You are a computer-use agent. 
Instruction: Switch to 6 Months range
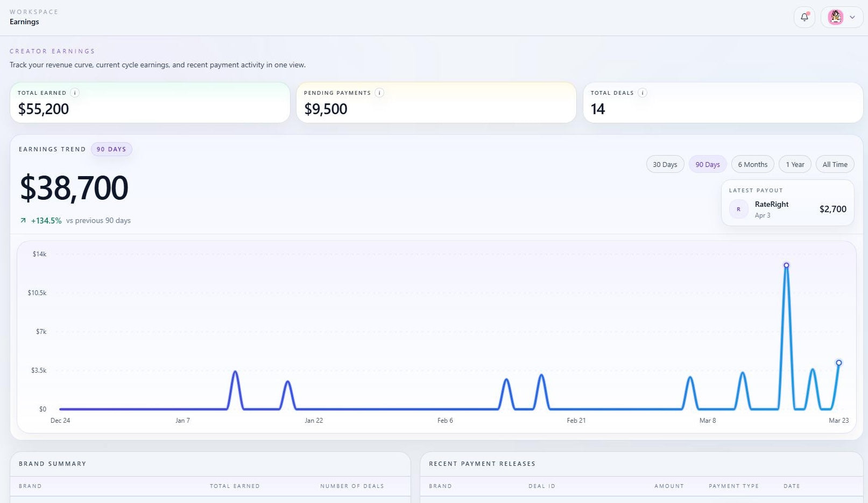(x=752, y=164)
